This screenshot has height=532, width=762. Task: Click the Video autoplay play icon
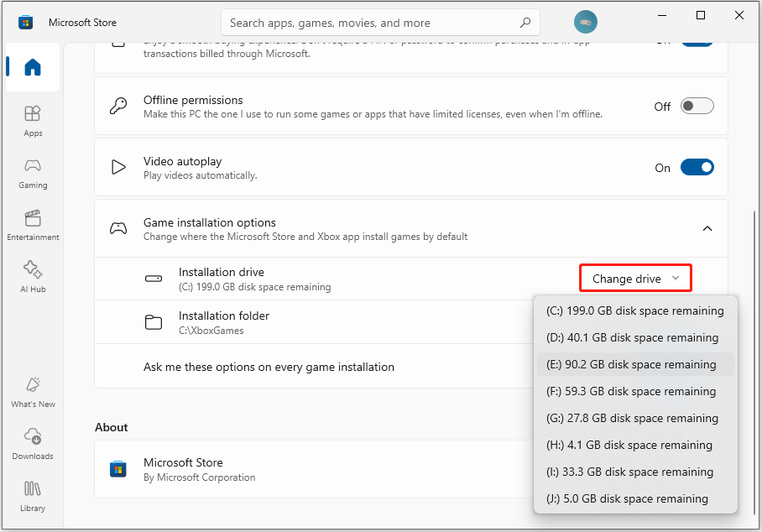pos(118,167)
